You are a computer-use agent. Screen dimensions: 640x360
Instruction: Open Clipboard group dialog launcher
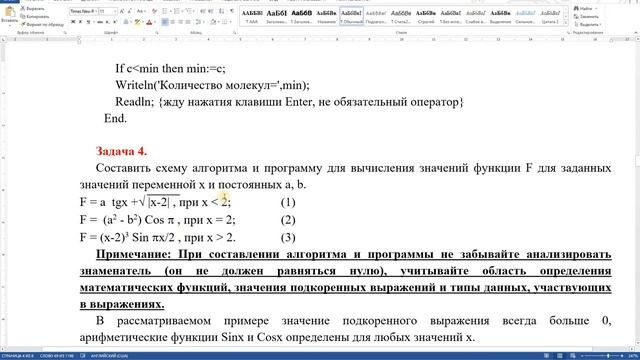click(65, 33)
